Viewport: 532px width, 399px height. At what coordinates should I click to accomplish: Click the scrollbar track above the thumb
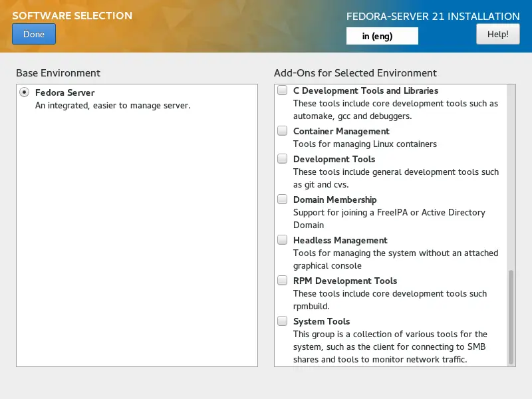point(511,173)
